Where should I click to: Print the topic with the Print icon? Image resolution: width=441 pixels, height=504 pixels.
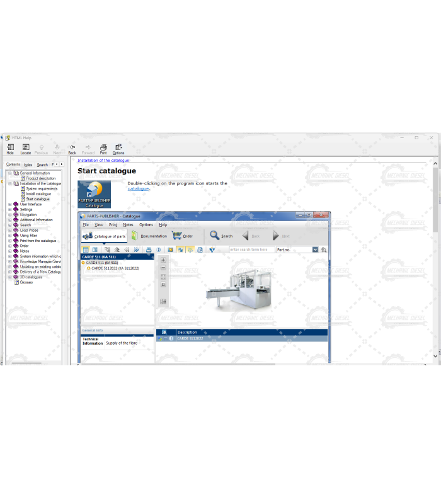pyautogui.click(x=103, y=149)
